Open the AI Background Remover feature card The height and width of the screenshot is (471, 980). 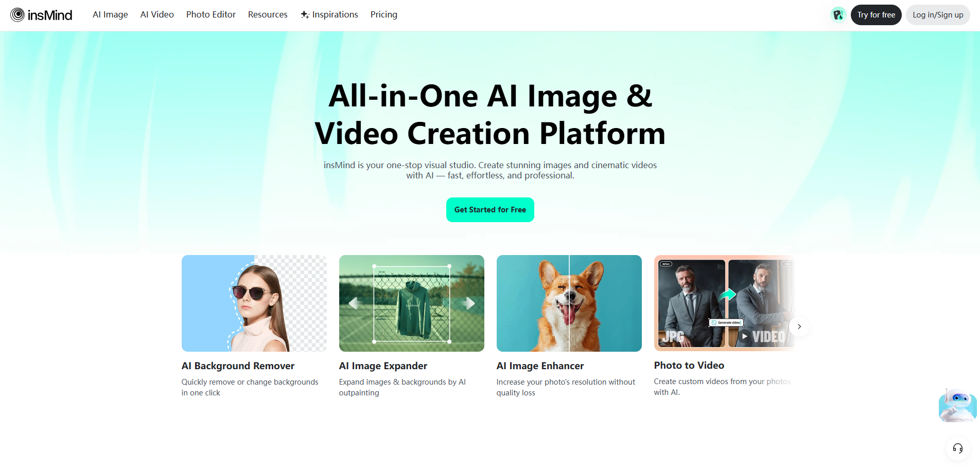click(x=254, y=303)
